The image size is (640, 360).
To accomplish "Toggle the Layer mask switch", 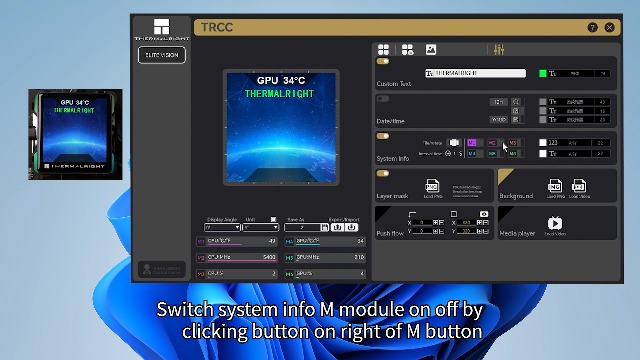I will point(382,173).
